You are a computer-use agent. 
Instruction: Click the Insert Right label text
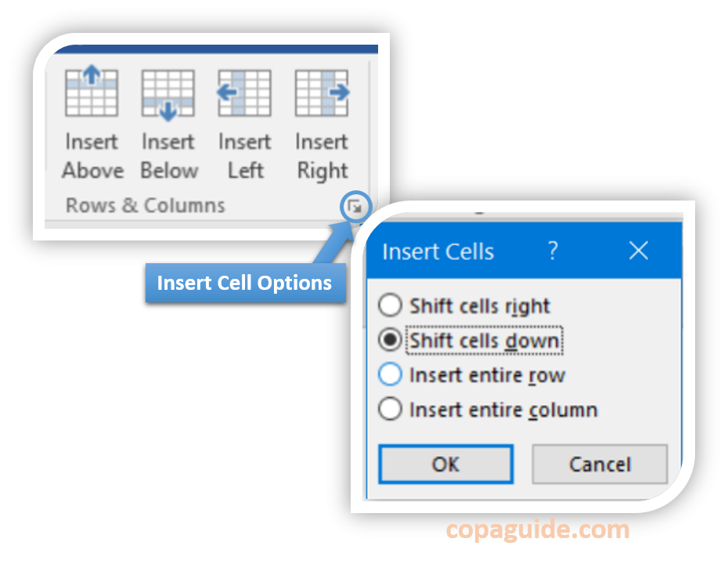(x=321, y=155)
